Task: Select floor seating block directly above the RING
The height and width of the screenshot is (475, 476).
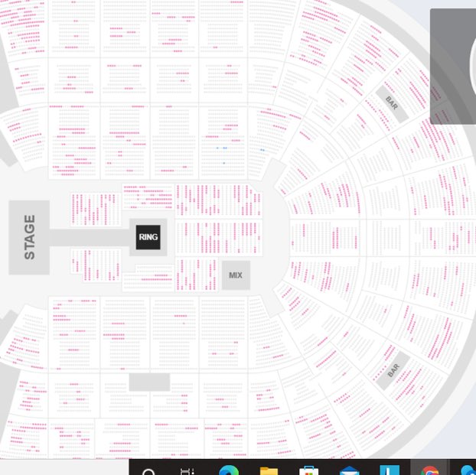Action: [x=148, y=197]
